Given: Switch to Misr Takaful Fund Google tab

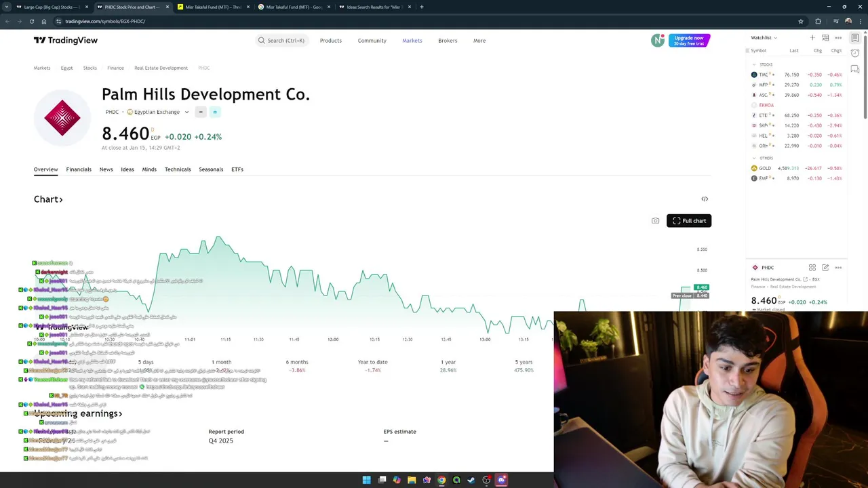Looking at the screenshot, I should click(294, 7).
